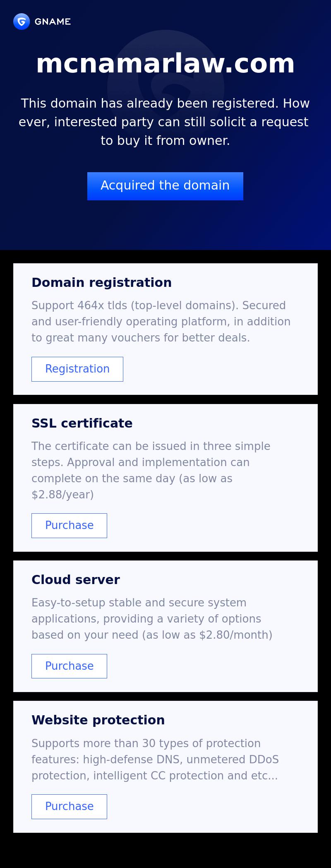Screen dimensions: 331x868
Task: Select the Domain registration heading
Action: coord(101,282)
